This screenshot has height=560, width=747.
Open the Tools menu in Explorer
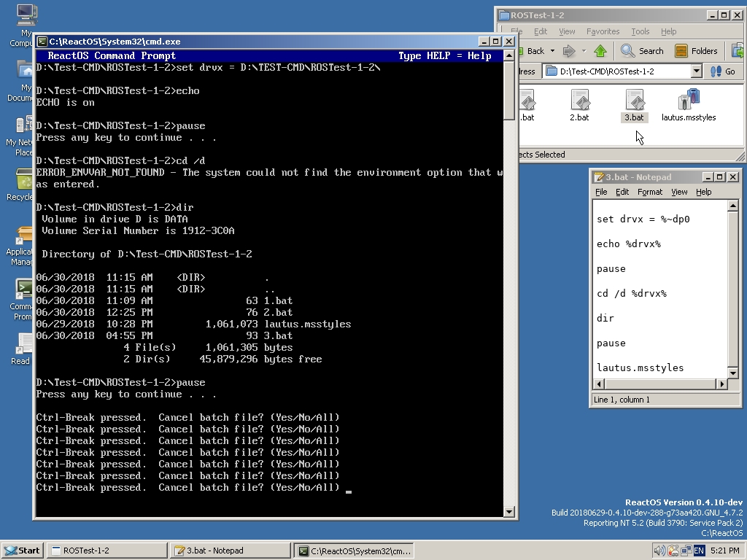[x=640, y=31]
